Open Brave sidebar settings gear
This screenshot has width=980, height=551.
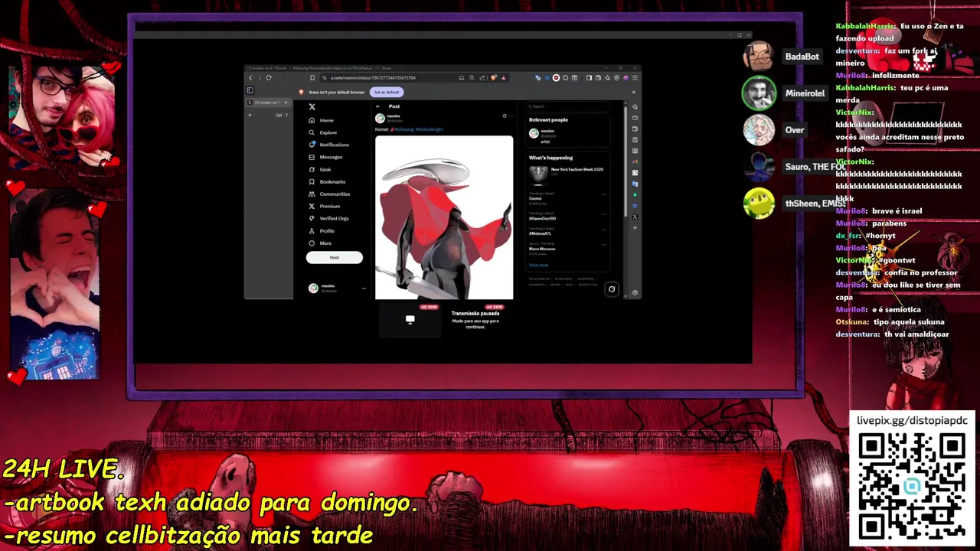pos(635,292)
